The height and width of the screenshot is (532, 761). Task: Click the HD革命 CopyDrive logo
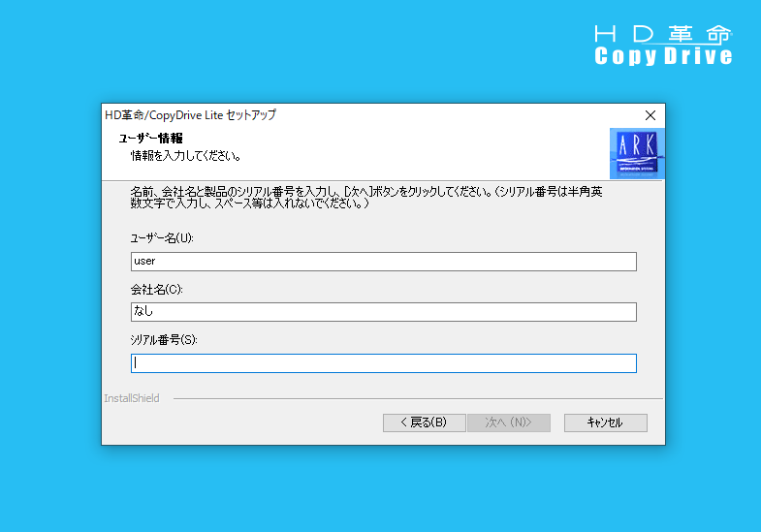tap(663, 46)
